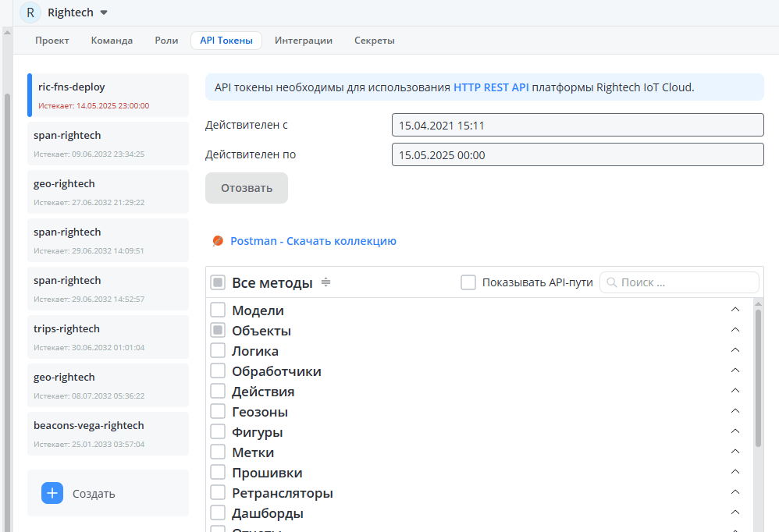Expand the Дашборды methods chevron
The height and width of the screenshot is (532, 779).
click(735, 513)
